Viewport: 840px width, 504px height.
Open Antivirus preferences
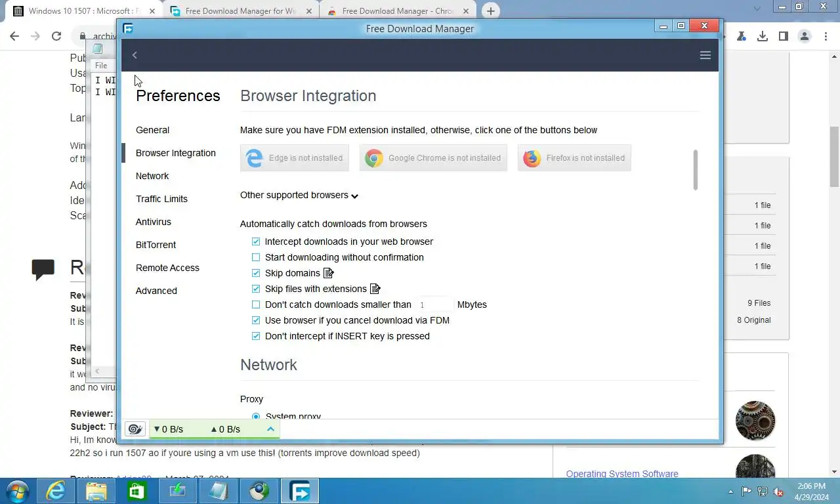click(x=154, y=222)
